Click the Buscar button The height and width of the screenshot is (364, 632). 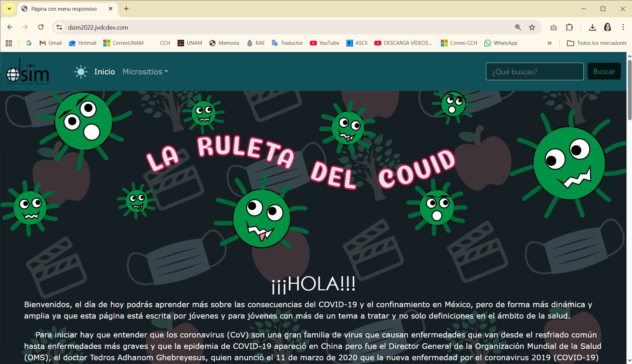pos(604,71)
